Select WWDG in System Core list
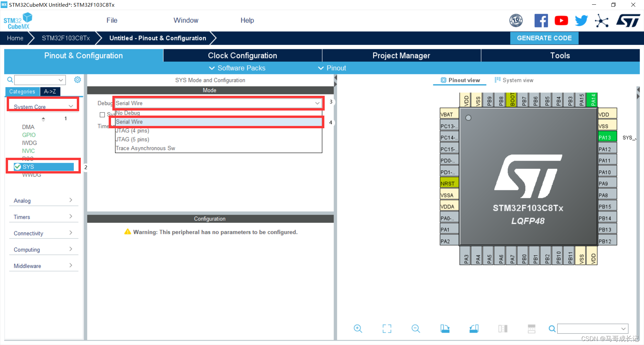Screen dimensions: 644x345 [32, 175]
